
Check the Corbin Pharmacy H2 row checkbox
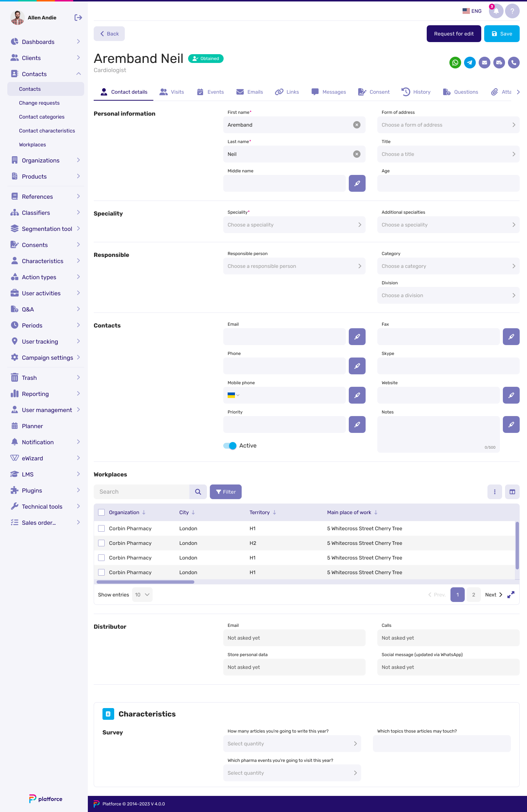101,543
